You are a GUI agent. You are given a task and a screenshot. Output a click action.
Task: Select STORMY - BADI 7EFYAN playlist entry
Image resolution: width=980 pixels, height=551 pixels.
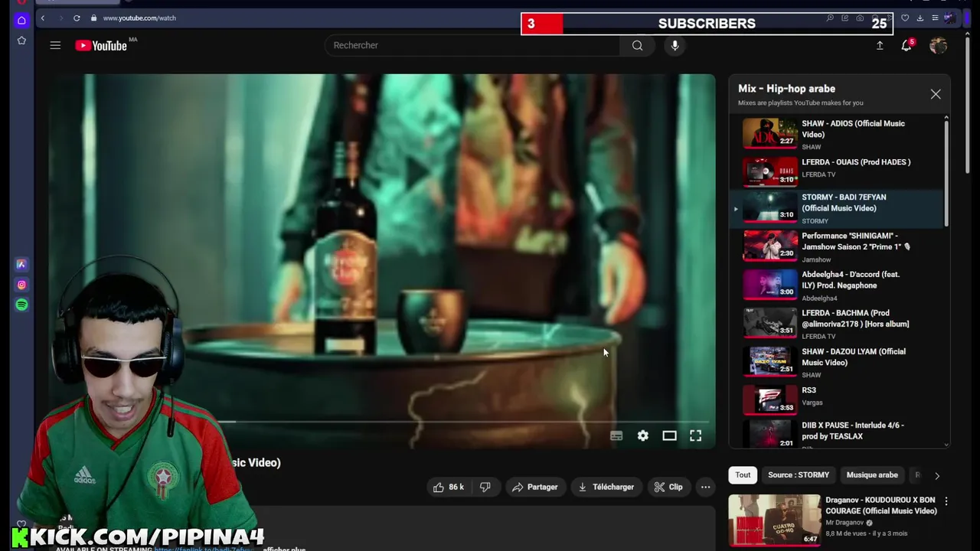pyautogui.click(x=837, y=208)
